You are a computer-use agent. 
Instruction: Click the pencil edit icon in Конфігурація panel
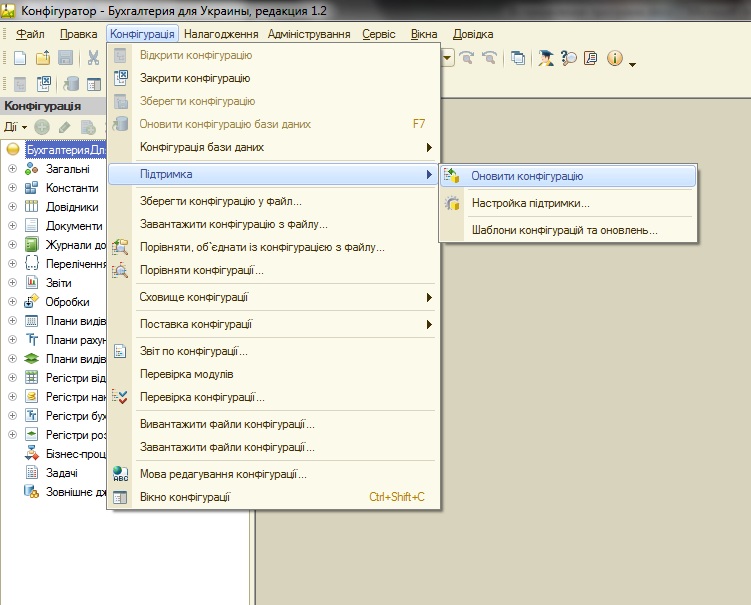[x=64, y=127]
